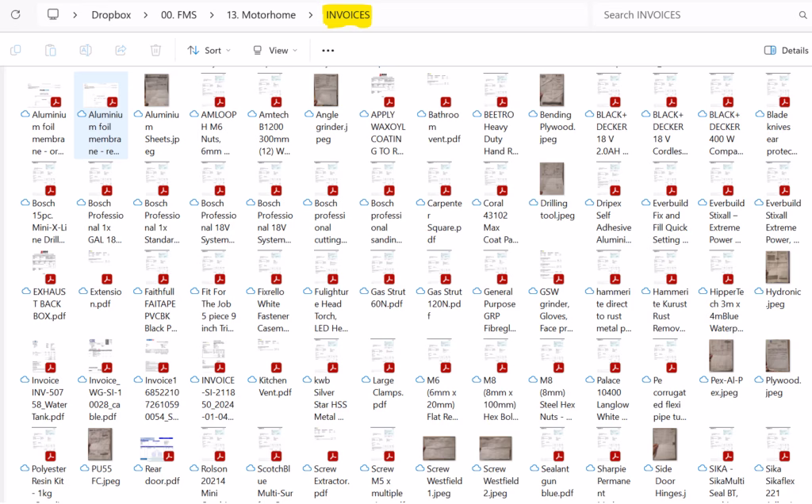Click the rename icon in toolbar

tap(86, 50)
